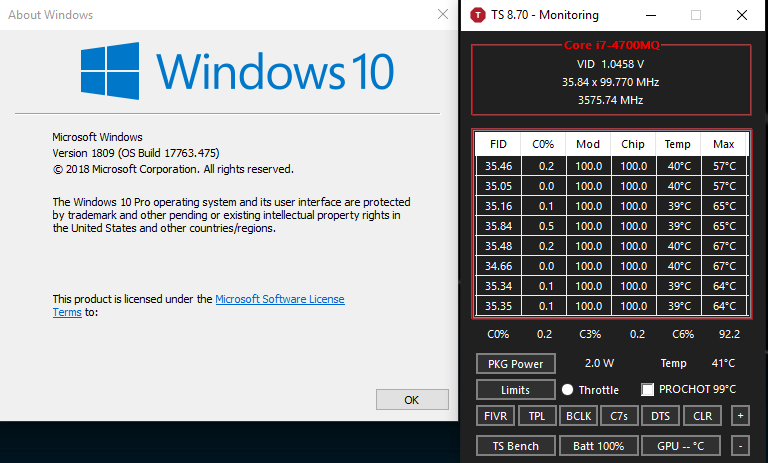768x463 pixels.
Task: Close the TS 8.70 Monitoring window
Action: pos(742,15)
